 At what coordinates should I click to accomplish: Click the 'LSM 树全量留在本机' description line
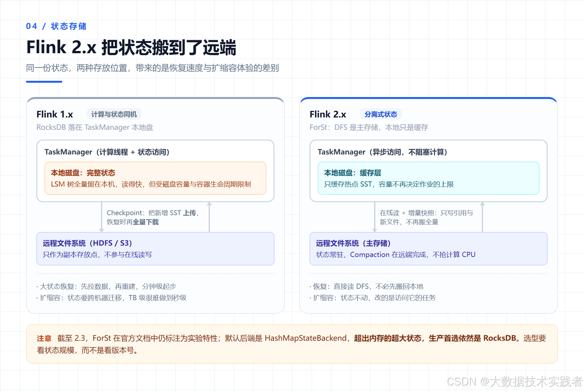click(151, 184)
